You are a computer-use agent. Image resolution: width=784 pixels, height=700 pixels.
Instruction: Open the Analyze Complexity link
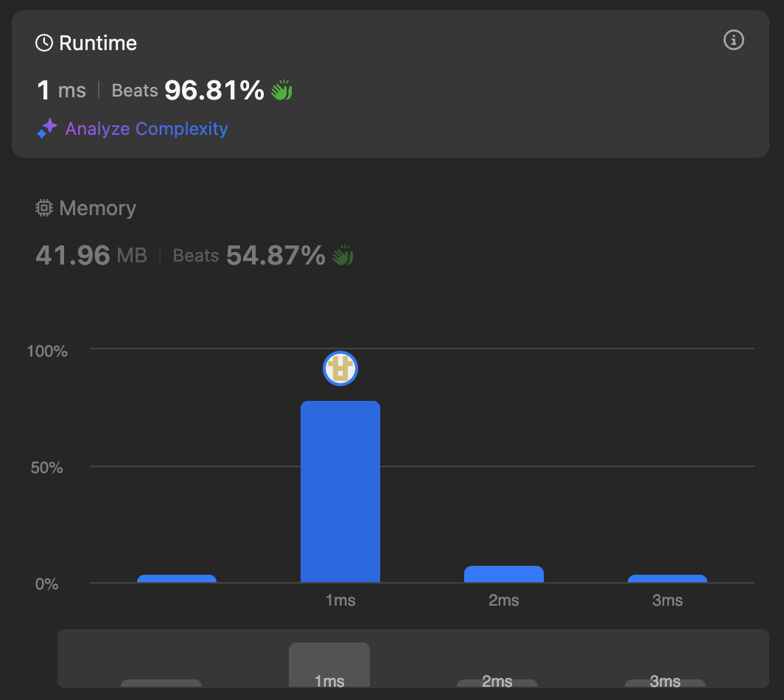point(147,128)
